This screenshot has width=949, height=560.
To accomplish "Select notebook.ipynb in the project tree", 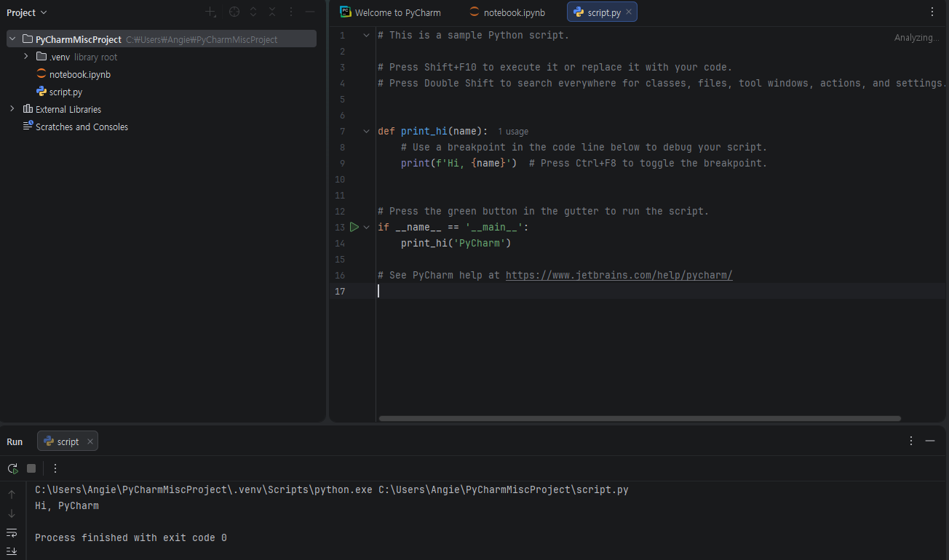I will (x=80, y=74).
